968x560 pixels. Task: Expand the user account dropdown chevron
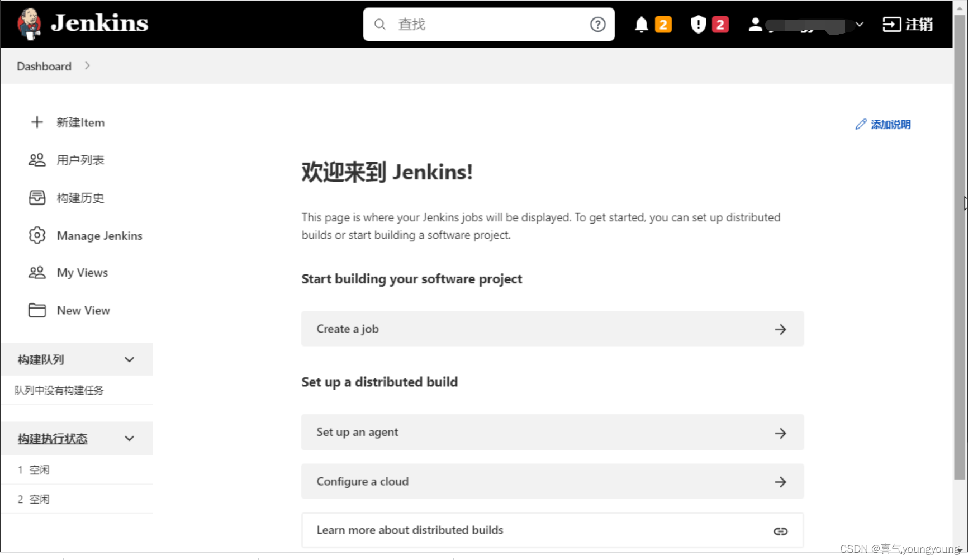[x=860, y=24]
